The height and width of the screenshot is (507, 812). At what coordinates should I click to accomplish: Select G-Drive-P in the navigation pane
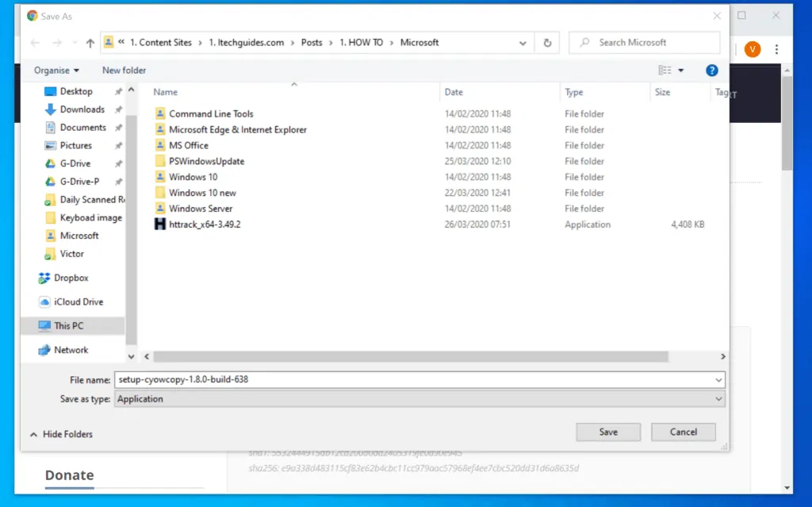[x=79, y=182]
